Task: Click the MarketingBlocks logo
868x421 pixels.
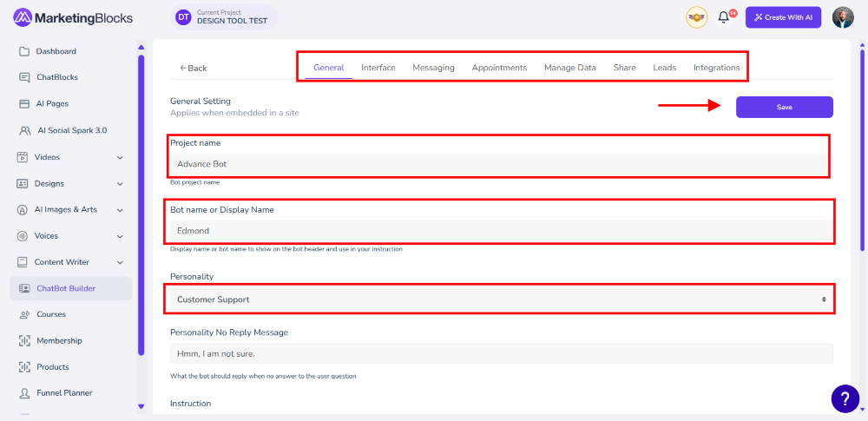Action: coord(73,17)
